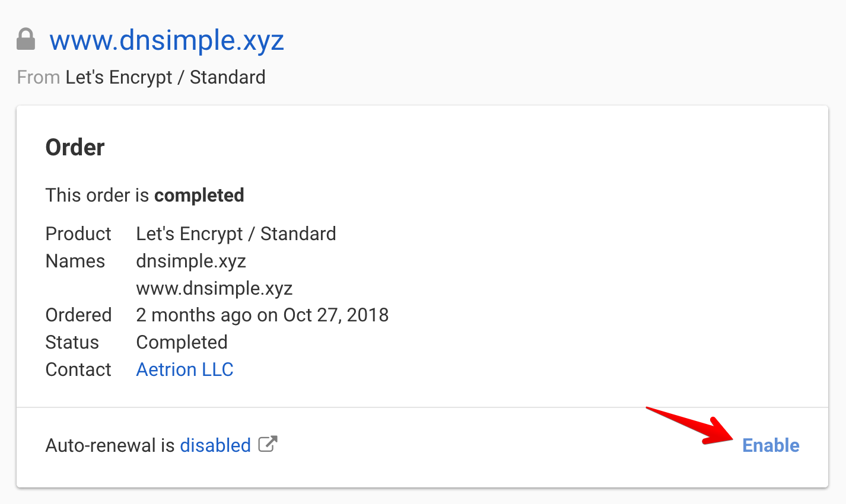Screen dimensions: 846x504
Task: Click the From Let's Encrypt subtitle
Action: pyautogui.click(x=141, y=76)
